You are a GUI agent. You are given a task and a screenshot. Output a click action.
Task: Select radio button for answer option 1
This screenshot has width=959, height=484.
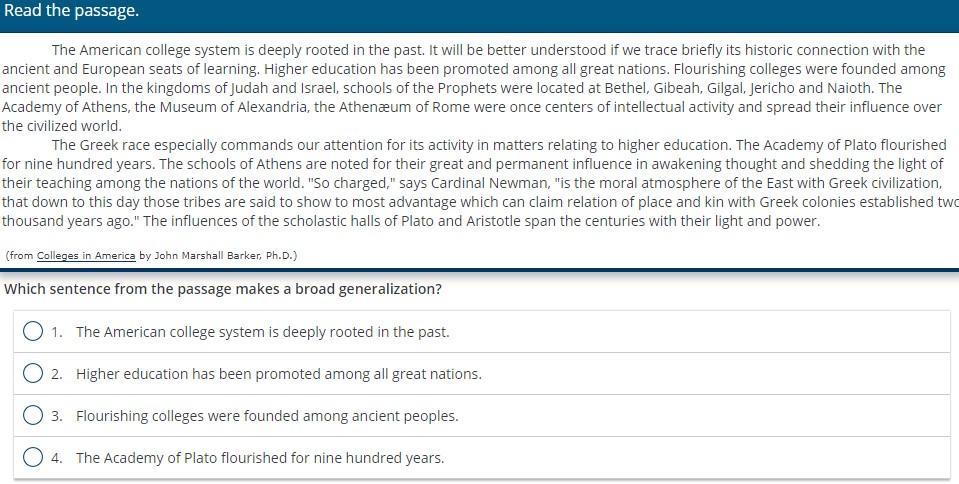click(x=32, y=332)
